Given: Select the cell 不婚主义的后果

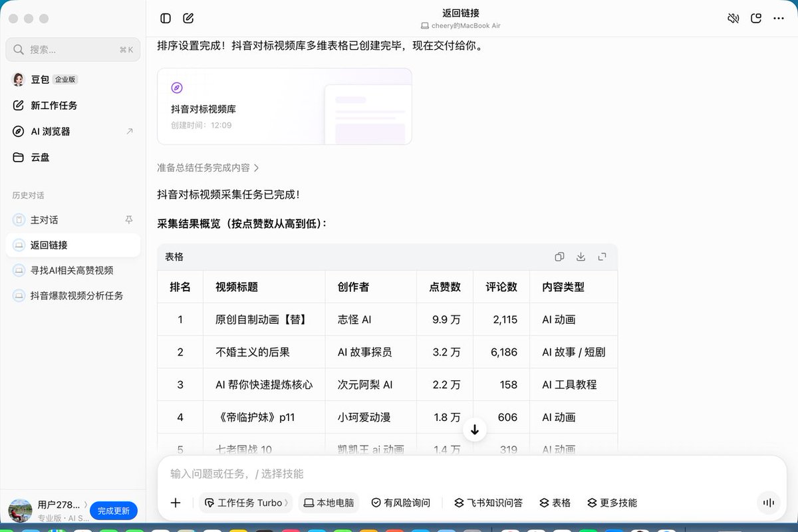Looking at the screenshot, I should (x=265, y=352).
